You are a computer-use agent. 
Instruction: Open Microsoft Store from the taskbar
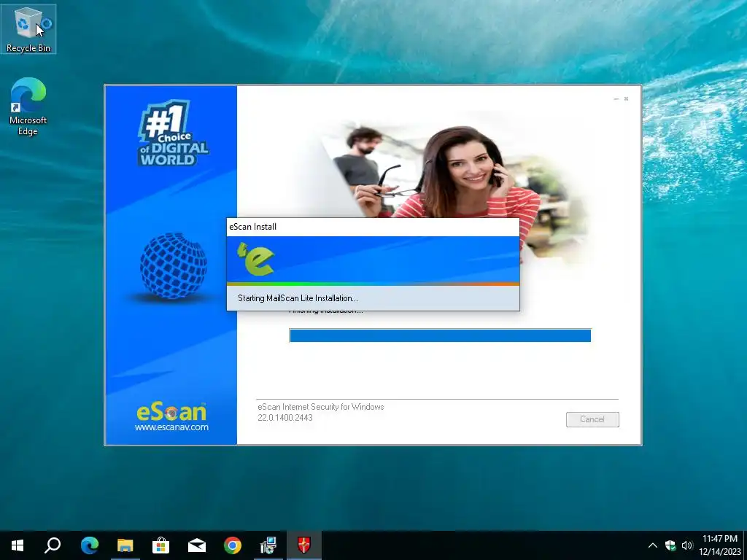coord(161,545)
